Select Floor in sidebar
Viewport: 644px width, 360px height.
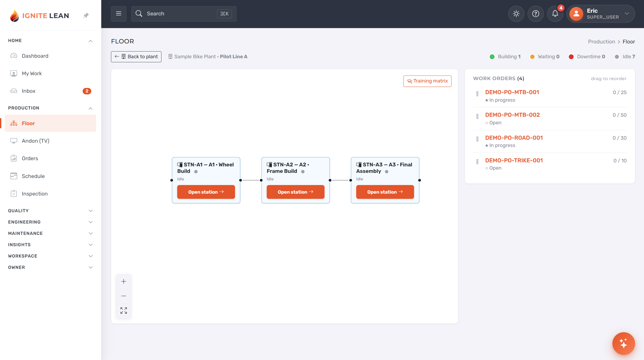coord(50,123)
